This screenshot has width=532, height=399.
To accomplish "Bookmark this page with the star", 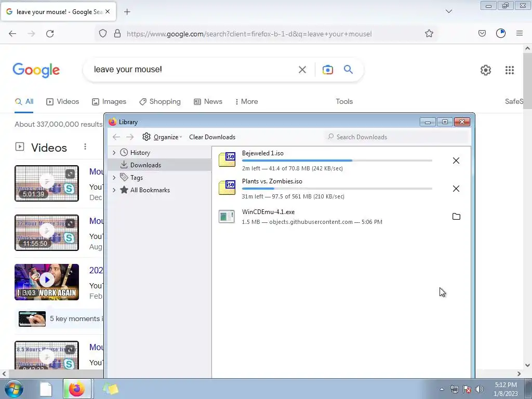I will click(x=429, y=34).
